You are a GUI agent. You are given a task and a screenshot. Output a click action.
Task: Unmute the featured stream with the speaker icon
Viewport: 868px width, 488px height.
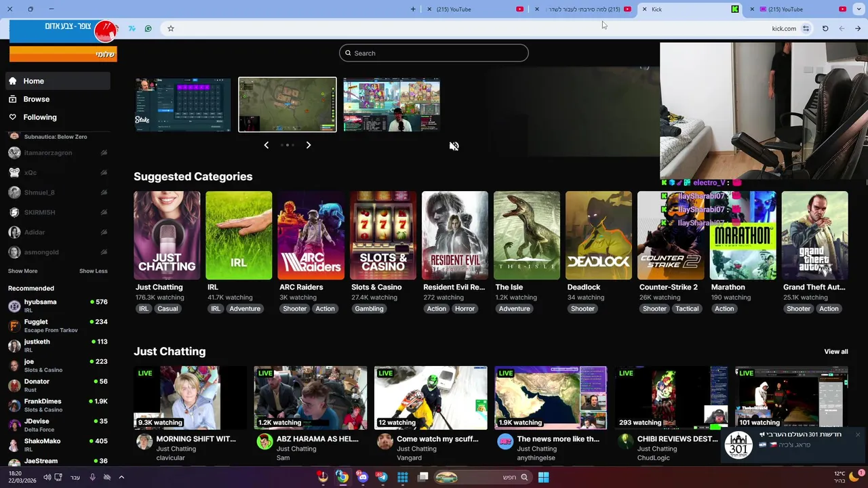(x=454, y=146)
